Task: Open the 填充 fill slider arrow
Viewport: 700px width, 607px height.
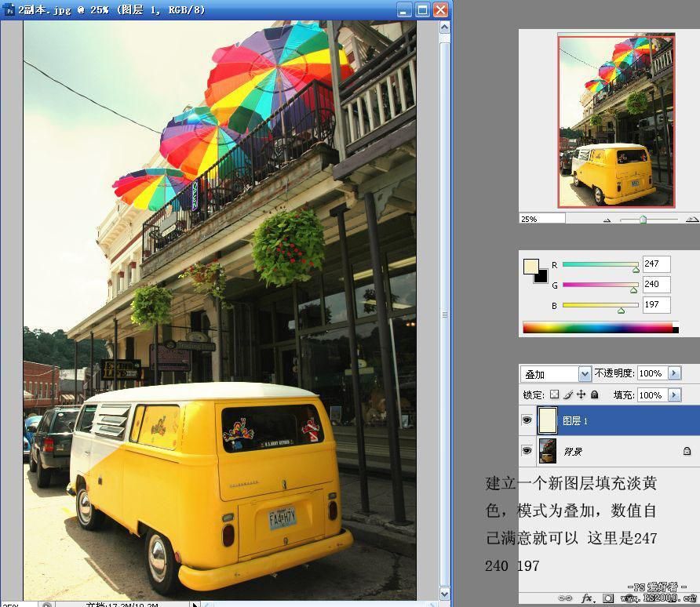Action: (x=674, y=394)
